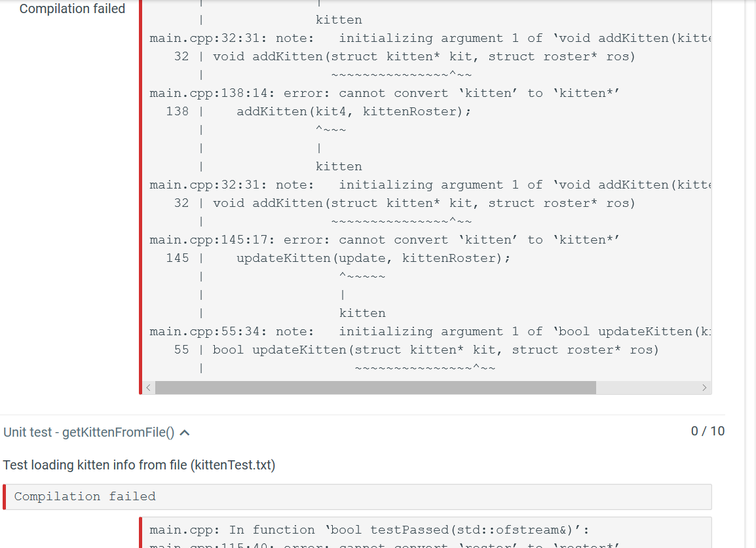Click line '55 | bool updateKitten(struct kitten* kit'
This screenshot has height=548, width=756.
(417, 350)
